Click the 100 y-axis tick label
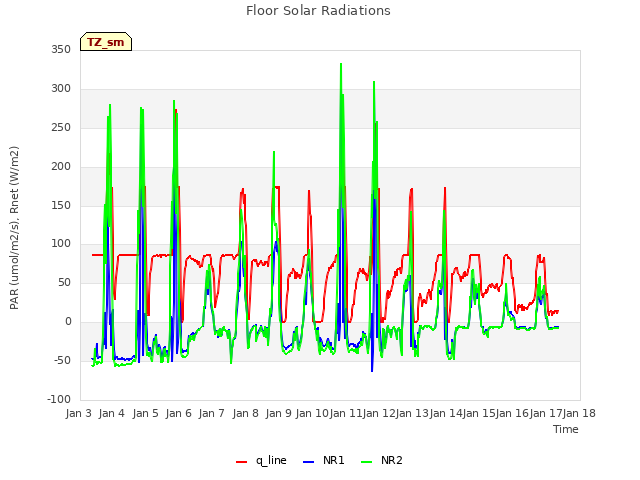The image size is (640, 480). point(61,244)
